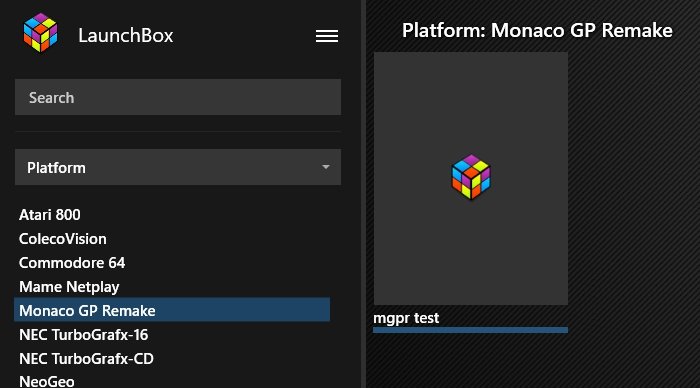Click the LaunchBox title text

click(x=125, y=36)
